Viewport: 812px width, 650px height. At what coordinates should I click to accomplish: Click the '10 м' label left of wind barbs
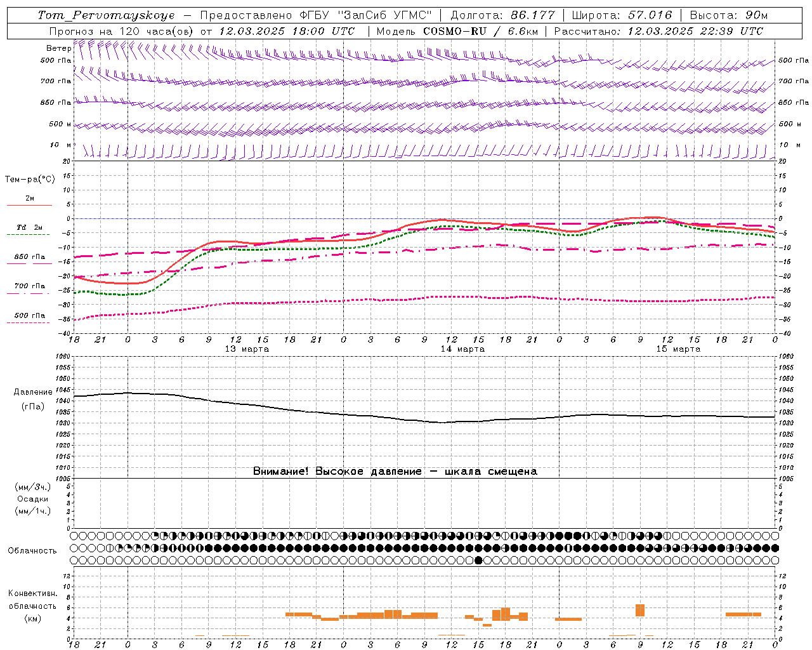(x=60, y=145)
